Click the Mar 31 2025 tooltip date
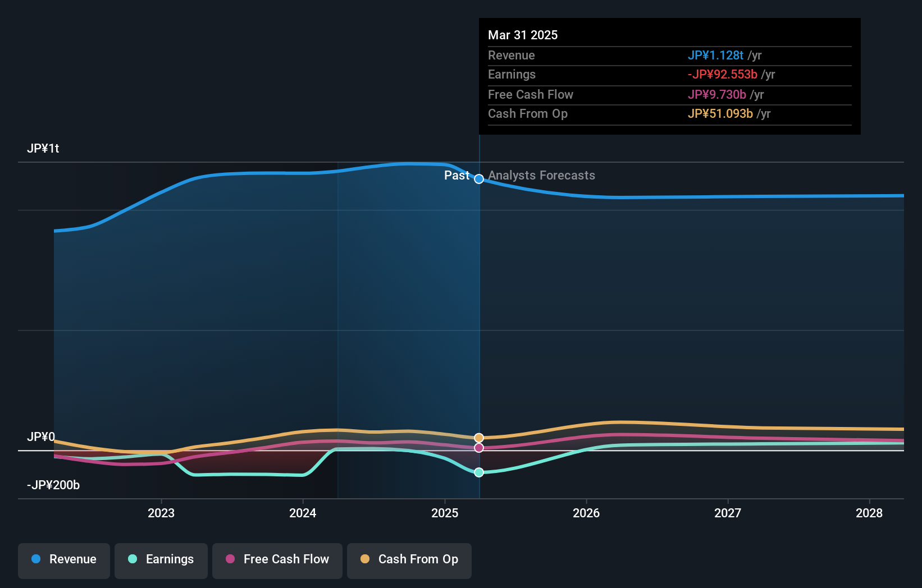 point(523,35)
